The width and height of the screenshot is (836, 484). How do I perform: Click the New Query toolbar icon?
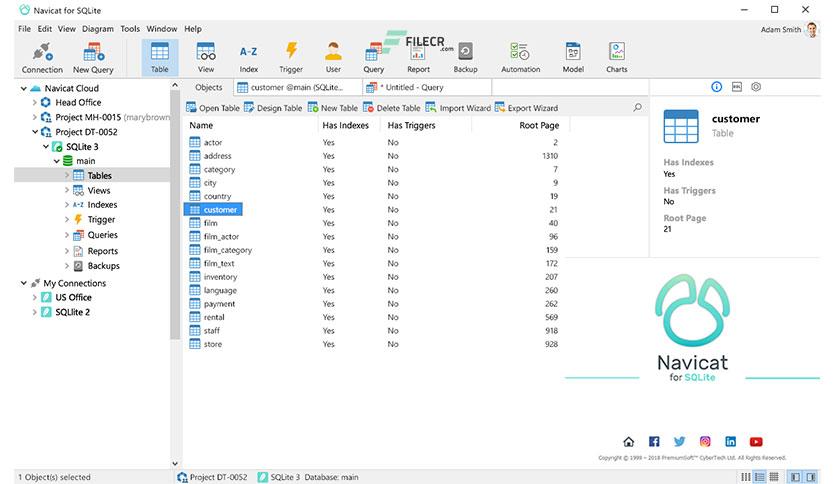tap(93, 58)
